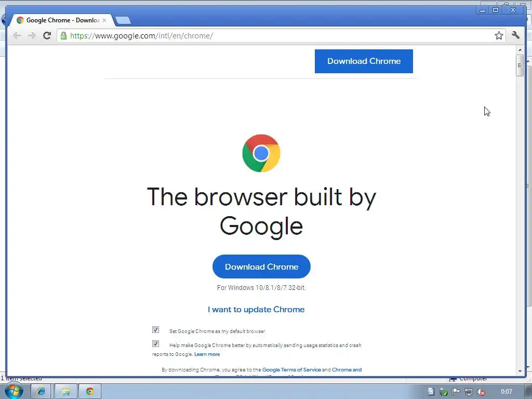532x399 pixels.
Task: Click the rounded Download Chrome button
Action: 261,267
